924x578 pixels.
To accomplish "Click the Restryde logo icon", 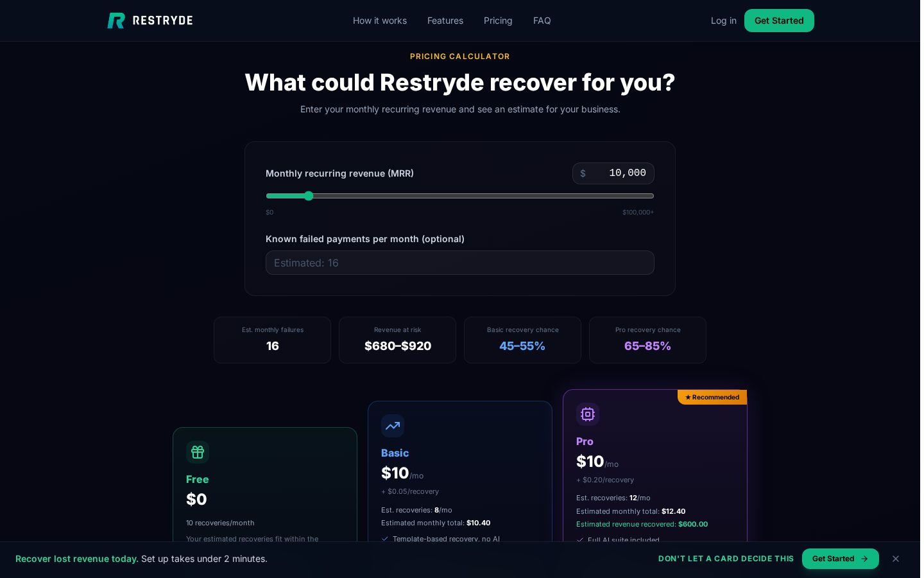I will [116, 21].
